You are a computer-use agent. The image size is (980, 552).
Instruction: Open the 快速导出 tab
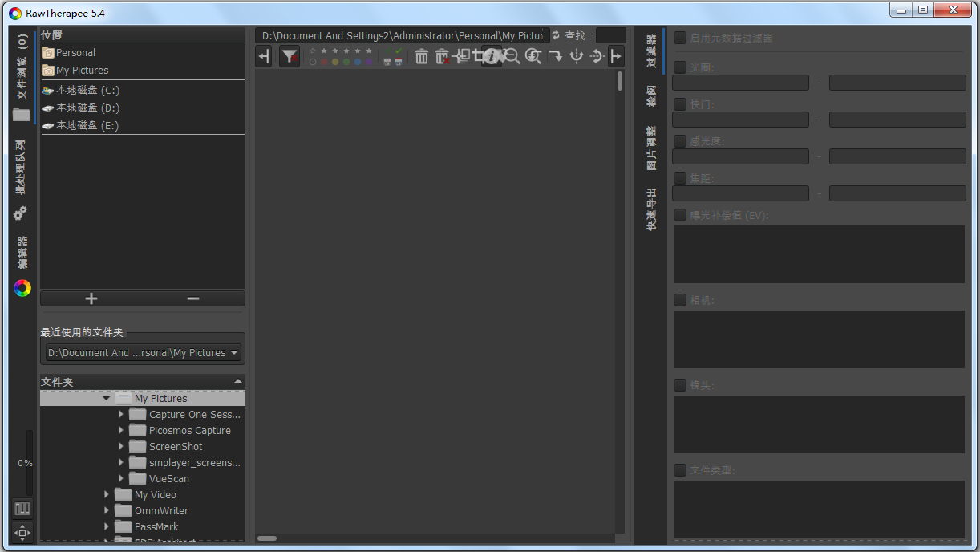point(651,209)
